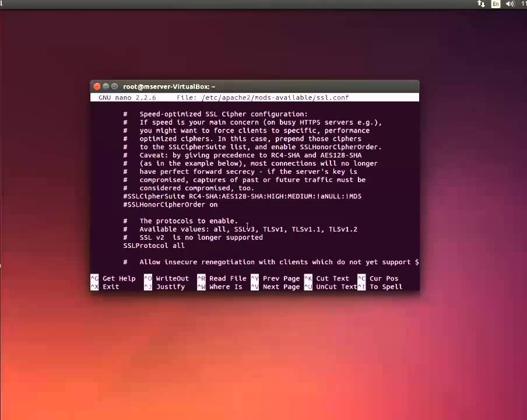Viewport: 527px width, 420px height.
Task: Click 'you might want to force clients' line
Action: click(x=247, y=131)
